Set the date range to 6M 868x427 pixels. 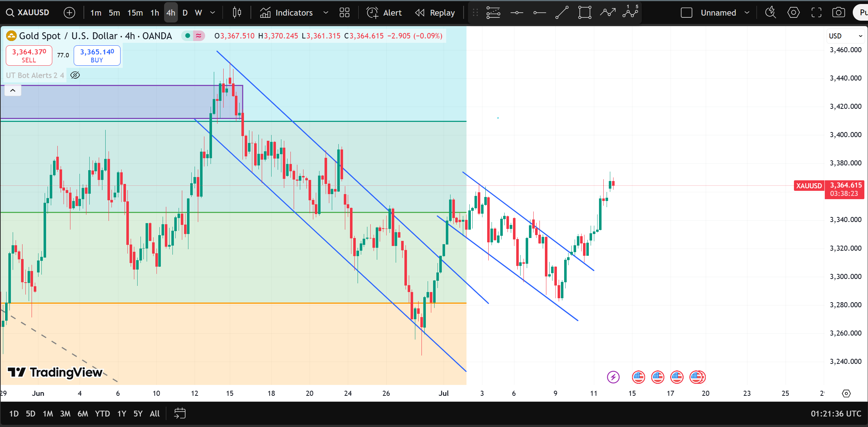[x=83, y=414]
